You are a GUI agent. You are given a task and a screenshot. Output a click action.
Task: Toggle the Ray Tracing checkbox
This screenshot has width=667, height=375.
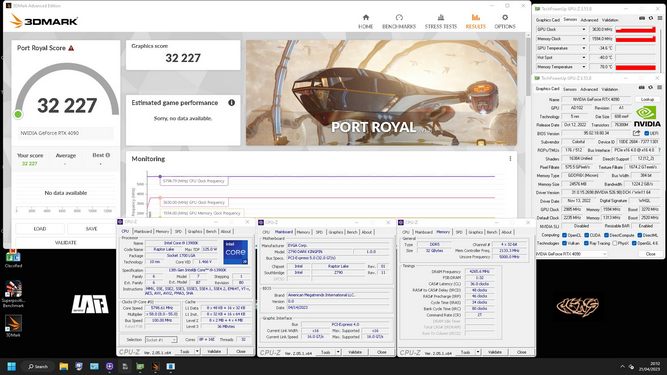point(587,243)
